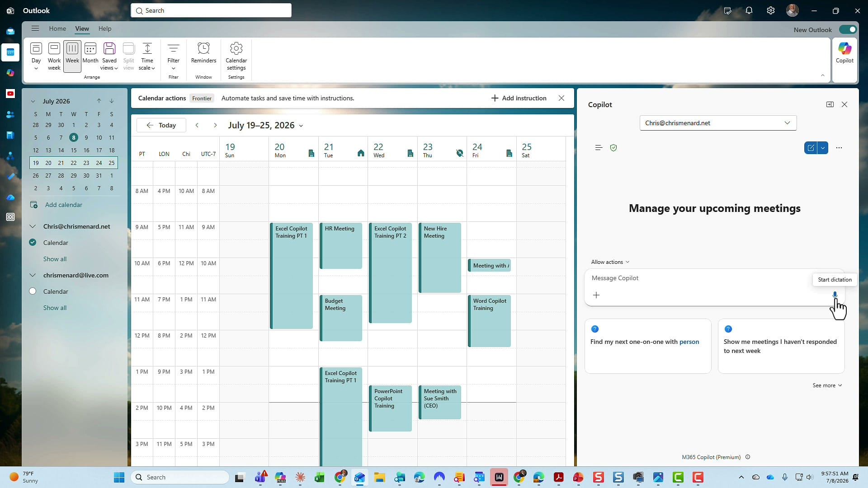The height and width of the screenshot is (488, 868).
Task: Open Copilot more options ellipsis
Action: (x=839, y=148)
